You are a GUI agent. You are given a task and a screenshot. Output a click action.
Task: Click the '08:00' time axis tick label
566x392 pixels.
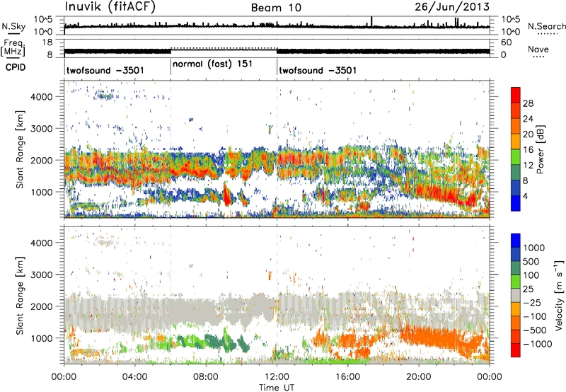coord(206,376)
